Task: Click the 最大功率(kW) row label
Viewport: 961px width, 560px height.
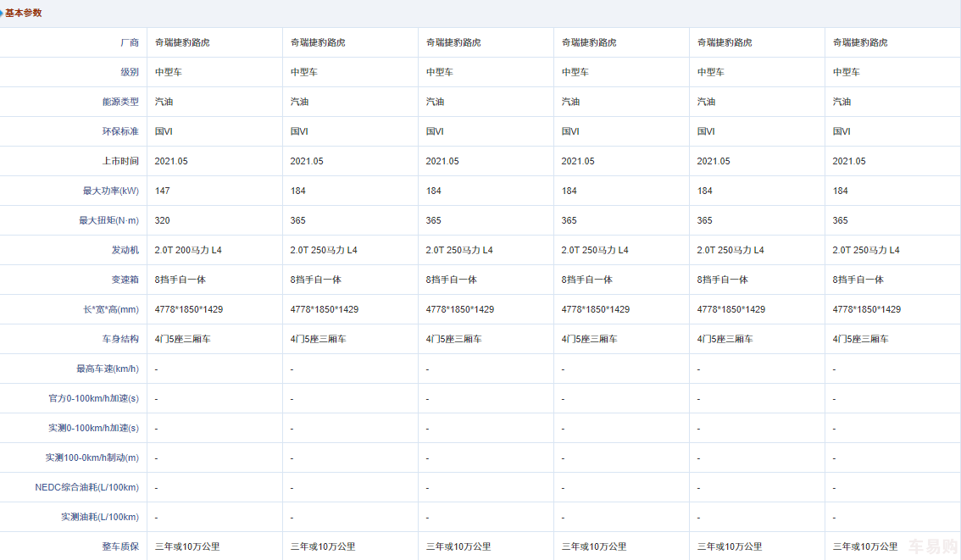Action: point(111,191)
